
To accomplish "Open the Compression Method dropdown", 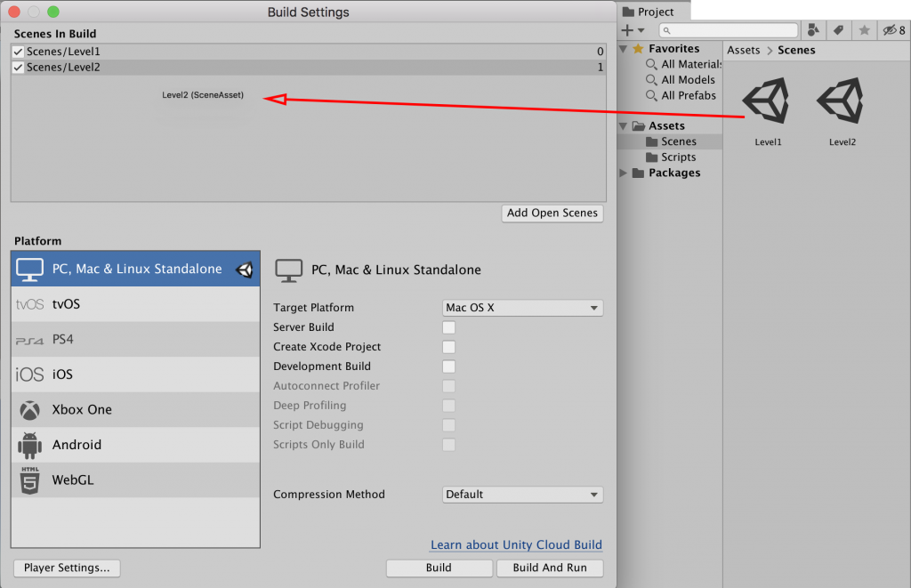I will point(522,495).
